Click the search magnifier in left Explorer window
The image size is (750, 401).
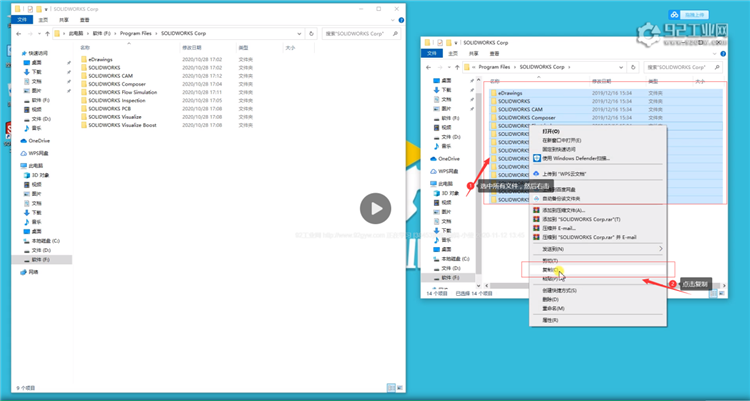point(395,33)
